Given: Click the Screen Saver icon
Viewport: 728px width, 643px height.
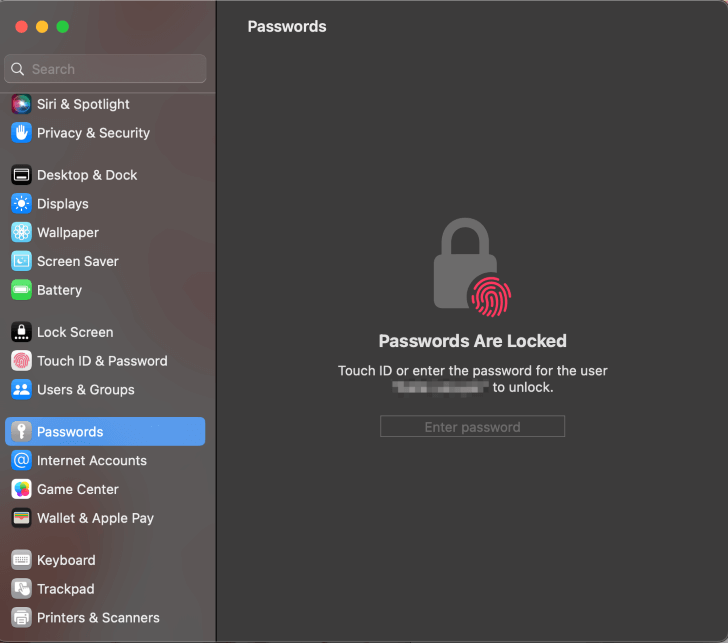Looking at the screenshot, I should coord(21,261).
